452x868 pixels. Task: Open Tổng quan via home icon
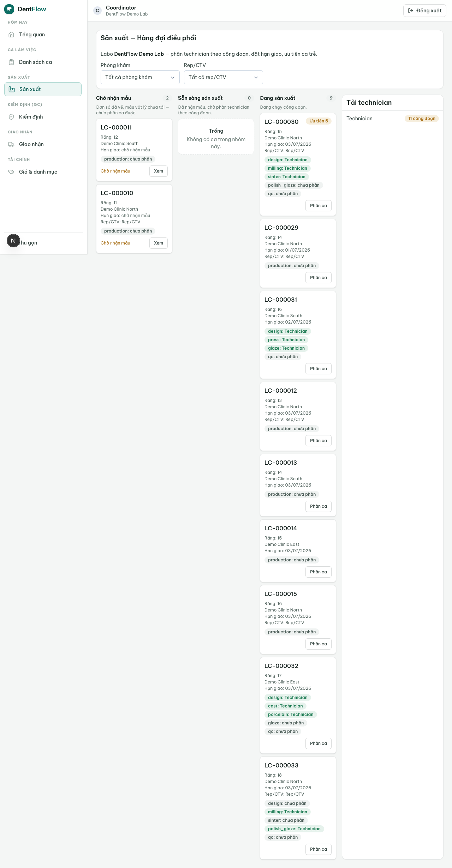(11, 35)
